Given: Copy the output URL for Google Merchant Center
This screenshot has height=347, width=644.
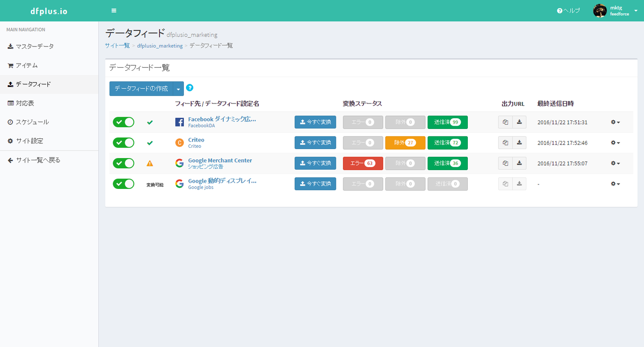Looking at the screenshot, I should click(x=505, y=163).
